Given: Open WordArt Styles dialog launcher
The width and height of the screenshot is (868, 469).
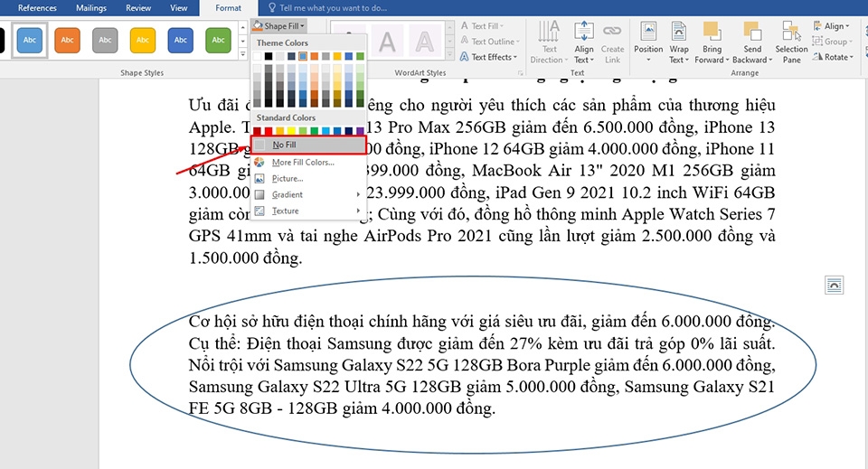Looking at the screenshot, I should point(520,73).
